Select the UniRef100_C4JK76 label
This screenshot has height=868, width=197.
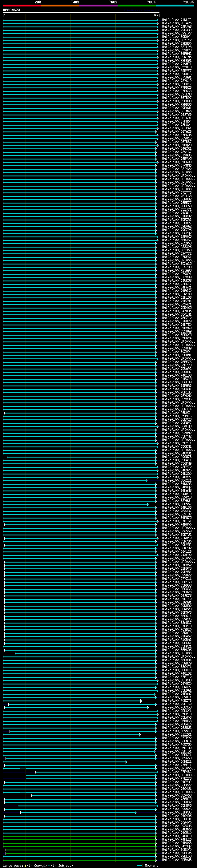coord(177,595)
